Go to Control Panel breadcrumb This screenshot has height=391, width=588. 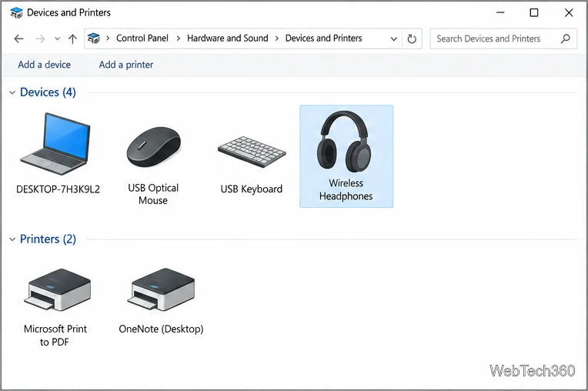coord(142,38)
